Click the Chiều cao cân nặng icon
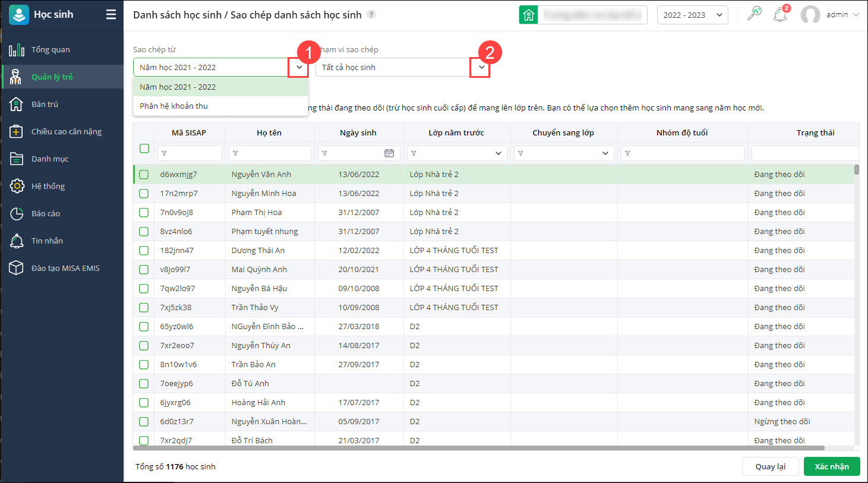The height and width of the screenshot is (483, 868). coord(17,131)
